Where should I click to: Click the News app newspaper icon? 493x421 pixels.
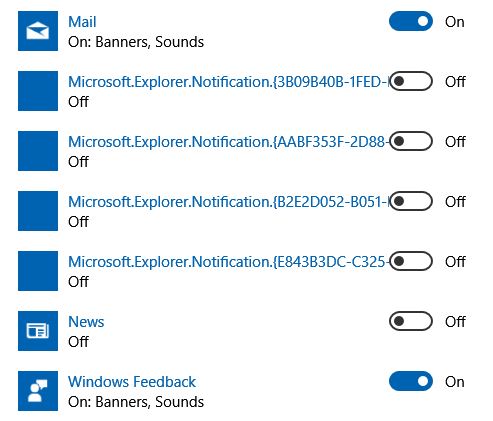(x=38, y=331)
